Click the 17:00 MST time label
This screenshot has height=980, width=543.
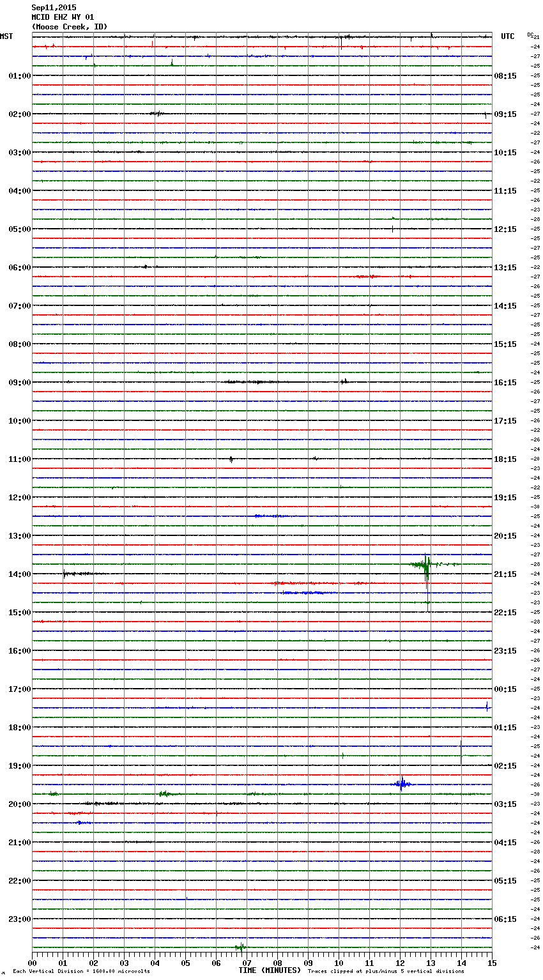click(20, 689)
